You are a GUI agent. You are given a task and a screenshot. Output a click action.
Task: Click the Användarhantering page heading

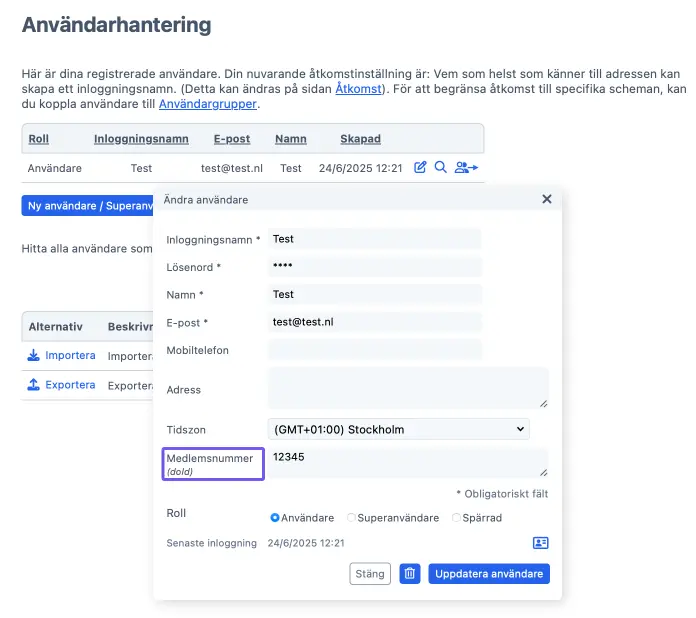click(x=117, y=25)
